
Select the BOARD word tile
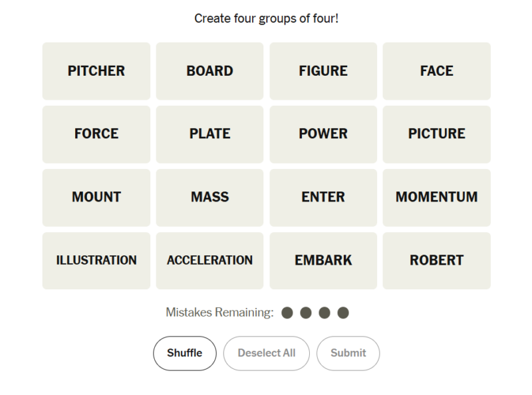pos(209,71)
